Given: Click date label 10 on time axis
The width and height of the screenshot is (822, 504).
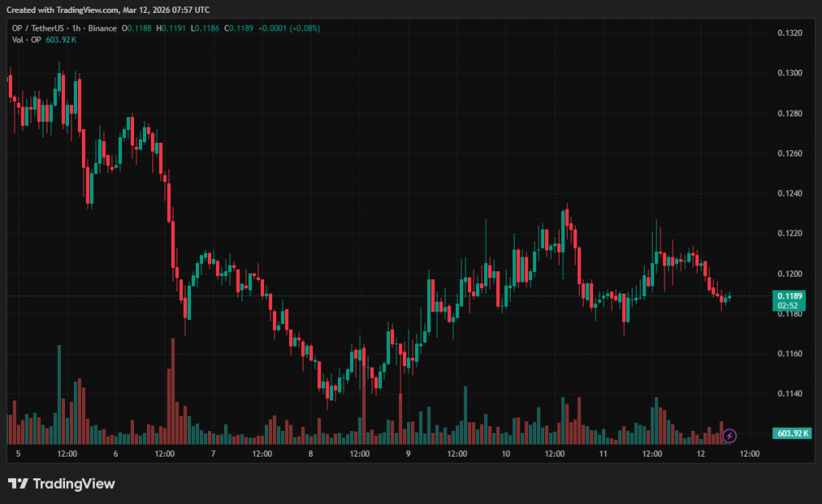Looking at the screenshot, I should [506, 453].
